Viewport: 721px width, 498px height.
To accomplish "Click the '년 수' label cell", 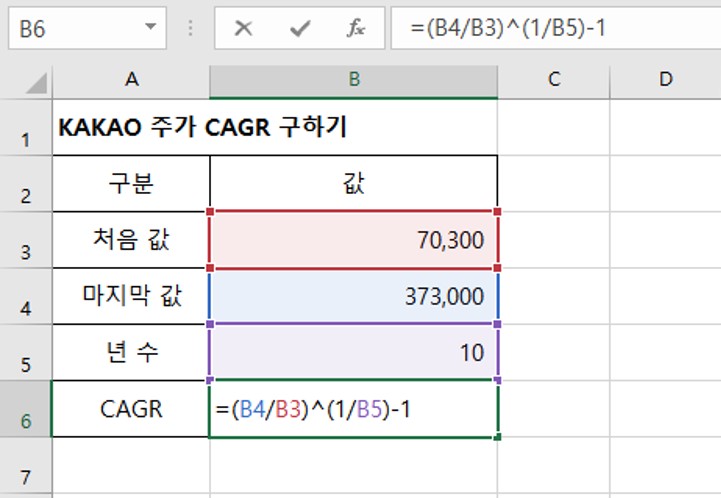I will 131,352.
